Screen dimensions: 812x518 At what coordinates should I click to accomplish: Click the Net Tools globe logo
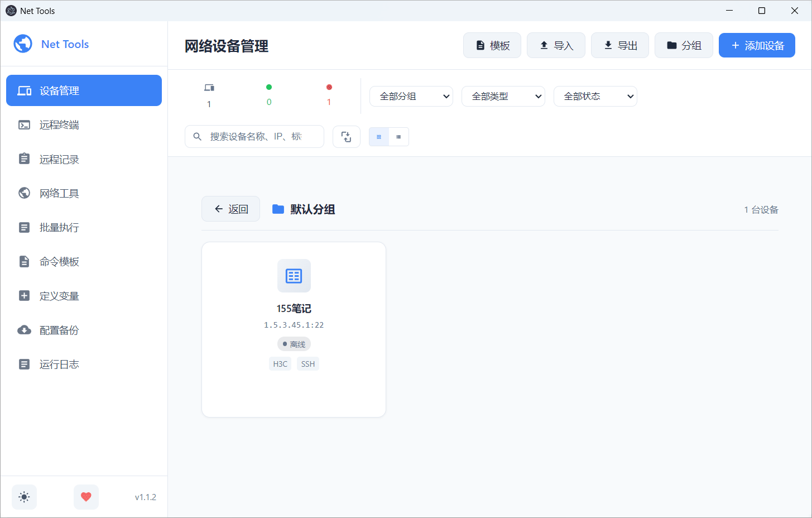[23, 44]
